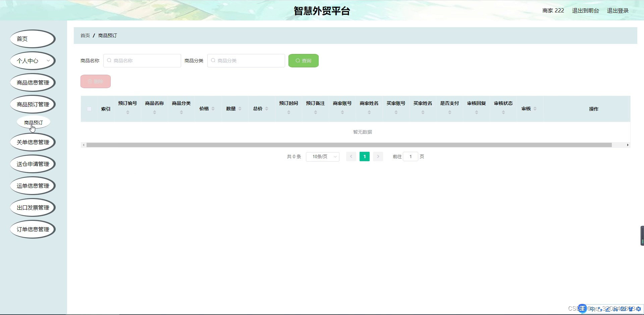Image resolution: width=644 pixels, height=315 pixels.
Task: Go to next page arrow
Action: [378, 156]
